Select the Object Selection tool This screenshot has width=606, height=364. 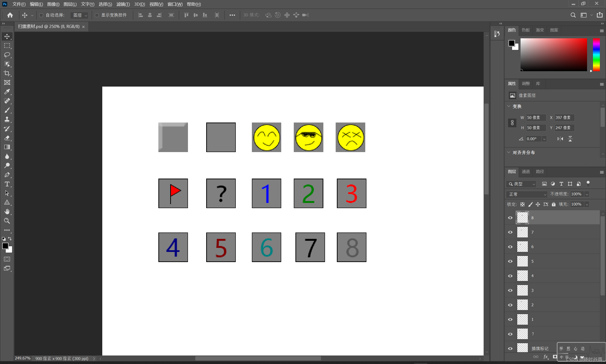point(7,64)
